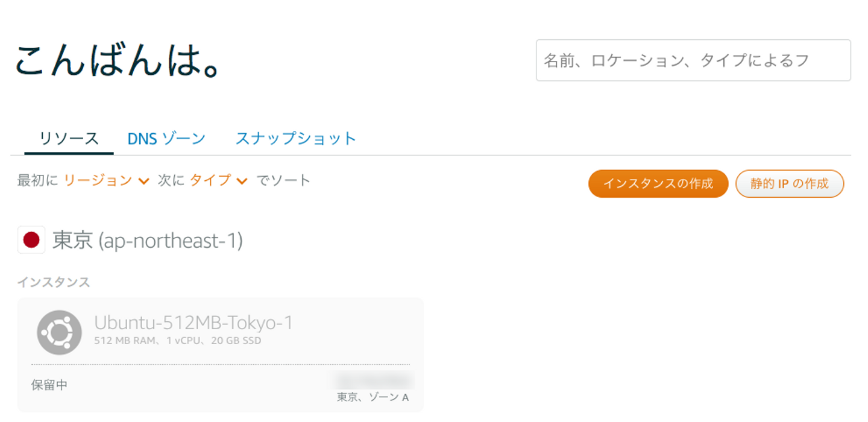Click the Ubuntu logo icon on the instance card

pos(59,332)
